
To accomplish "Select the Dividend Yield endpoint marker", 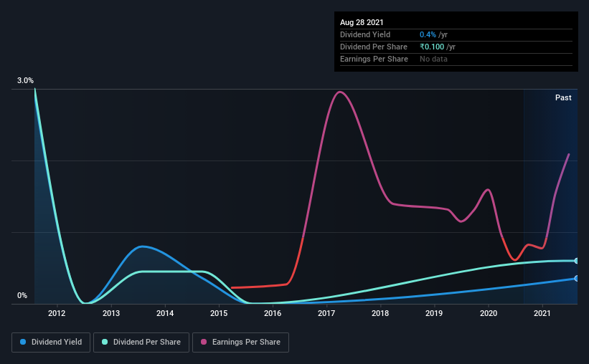I will tap(576, 279).
